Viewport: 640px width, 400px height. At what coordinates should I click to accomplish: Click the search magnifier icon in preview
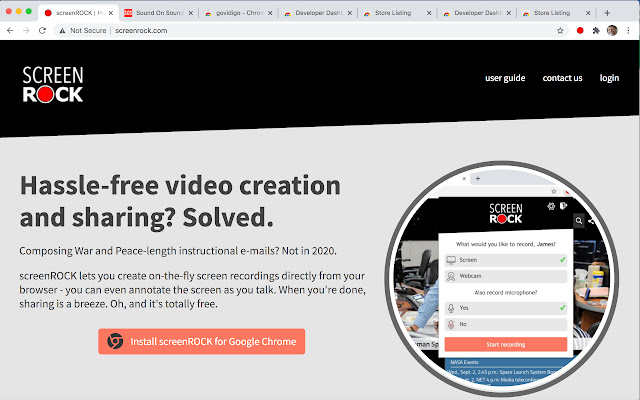tap(579, 221)
